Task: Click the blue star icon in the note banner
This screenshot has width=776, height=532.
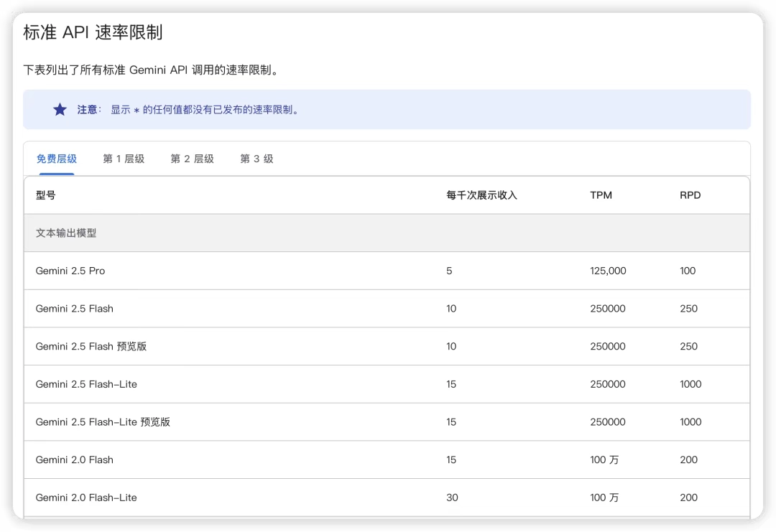Action: [x=60, y=109]
